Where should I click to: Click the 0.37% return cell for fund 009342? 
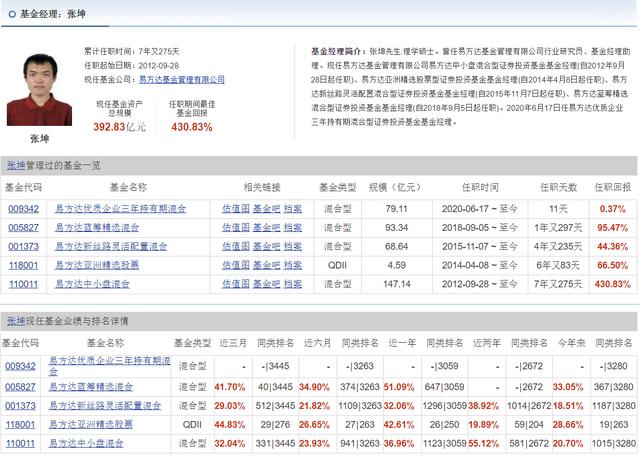coord(613,209)
